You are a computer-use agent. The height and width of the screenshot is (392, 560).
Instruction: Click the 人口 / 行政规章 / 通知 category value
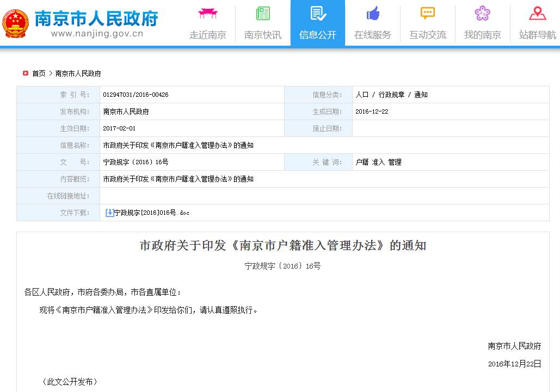391,95
